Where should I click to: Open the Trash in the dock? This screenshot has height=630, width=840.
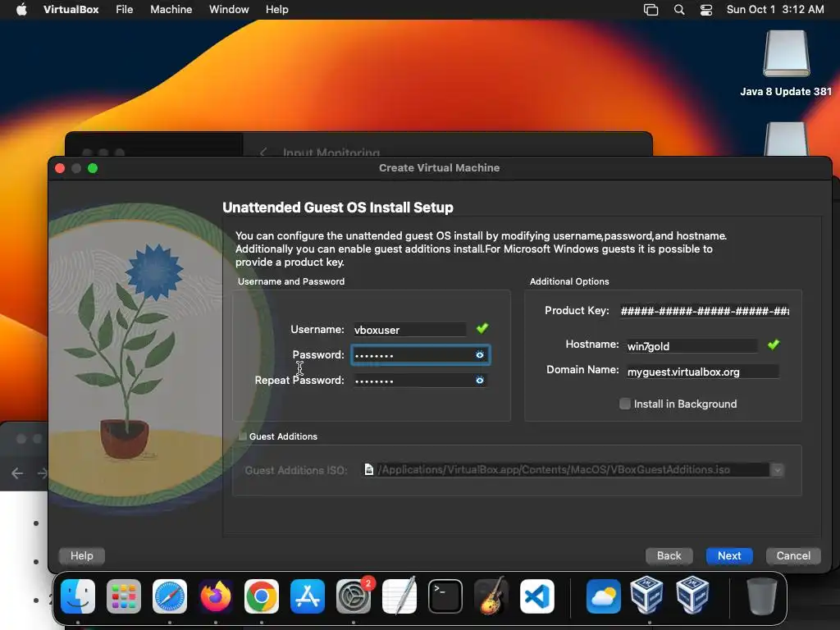pyautogui.click(x=762, y=596)
